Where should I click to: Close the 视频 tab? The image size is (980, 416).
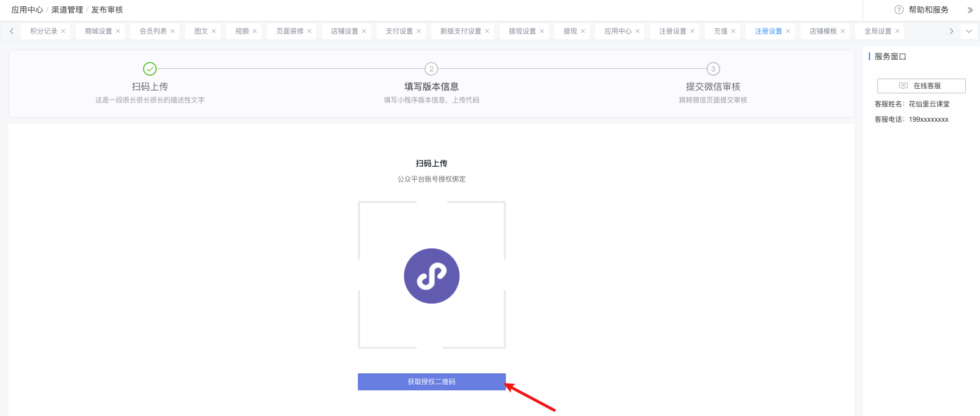(255, 31)
